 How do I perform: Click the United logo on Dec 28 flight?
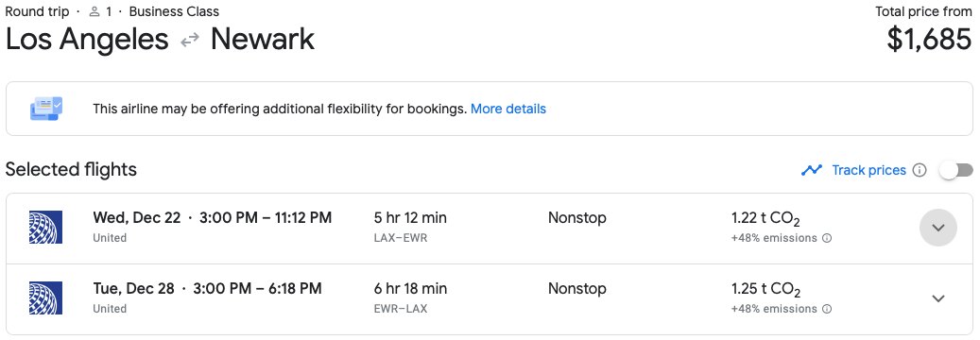[x=45, y=298]
